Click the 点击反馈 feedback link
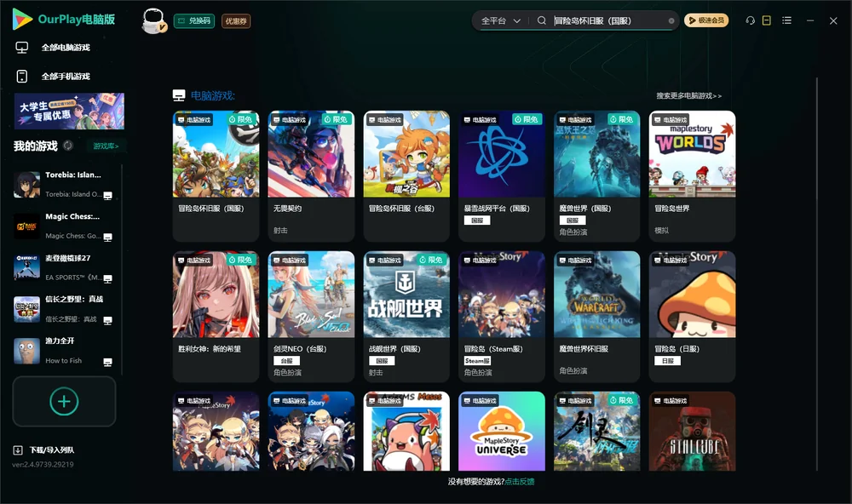Image resolution: width=852 pixels, height=504 pixels. pos(520,481)
